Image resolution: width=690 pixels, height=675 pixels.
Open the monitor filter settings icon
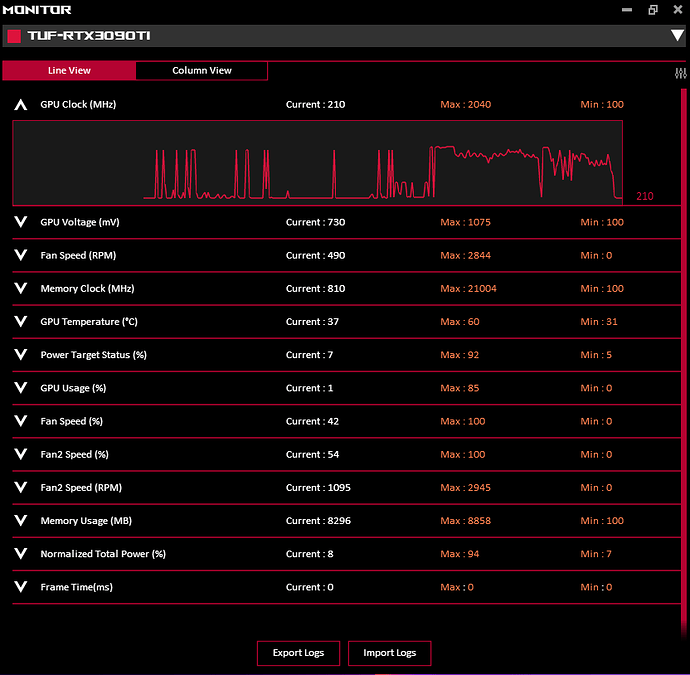681,73
